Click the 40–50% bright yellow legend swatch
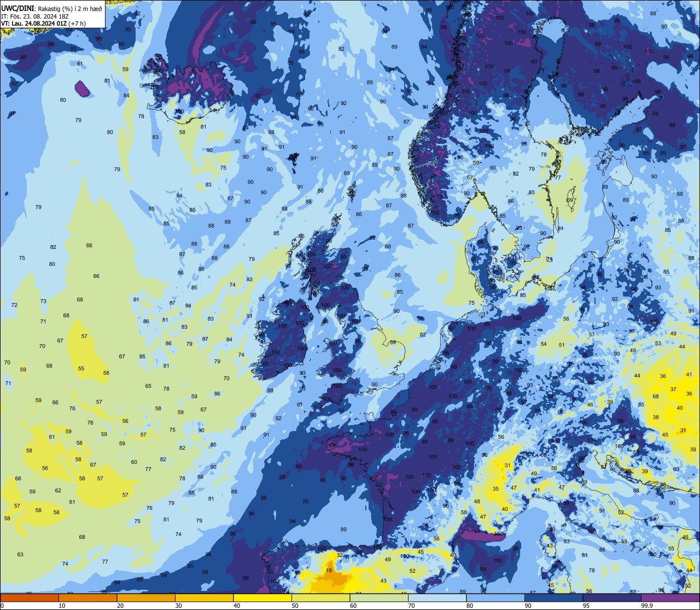This screenshot has height=610, width=700. pyautogui.click(x=262, y=598)
